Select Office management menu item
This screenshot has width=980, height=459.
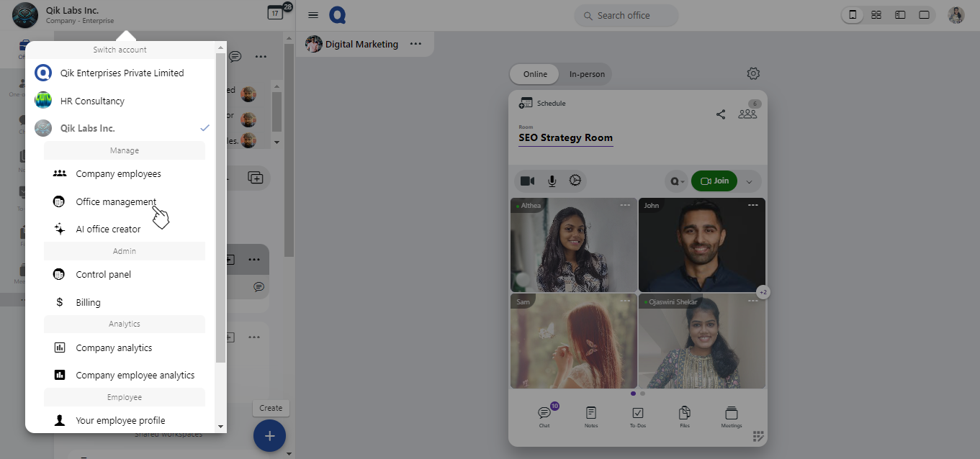pos(116,202)
